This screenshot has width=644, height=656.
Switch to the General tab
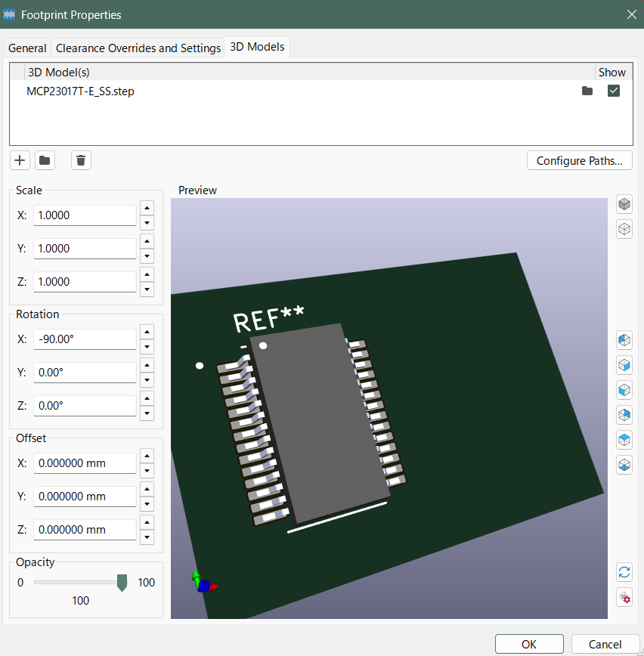pyautogui.click(x=27, y=48)
